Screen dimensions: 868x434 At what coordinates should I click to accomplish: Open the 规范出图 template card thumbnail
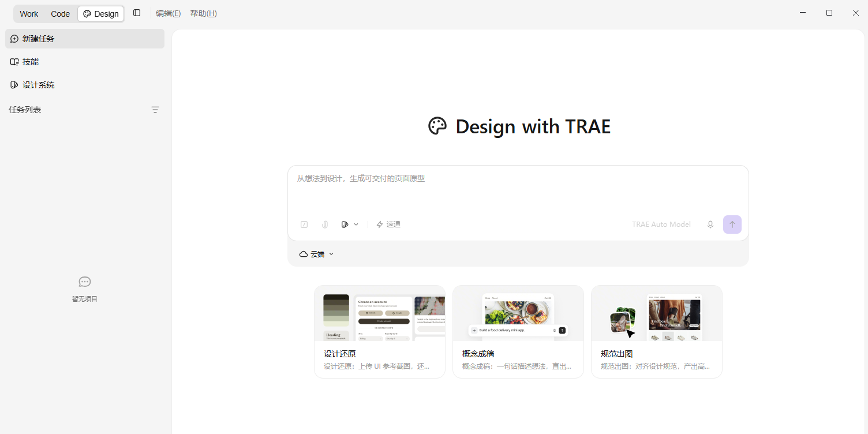(x=657, y=313)
